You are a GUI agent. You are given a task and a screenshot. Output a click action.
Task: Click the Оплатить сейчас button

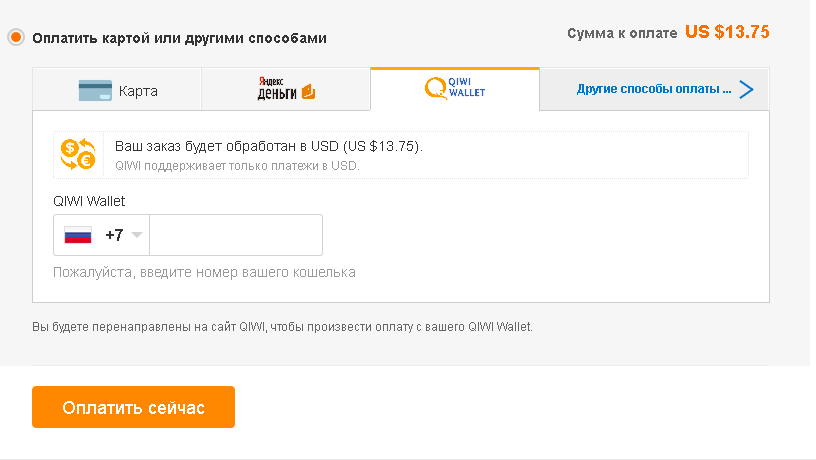(133, 407)
